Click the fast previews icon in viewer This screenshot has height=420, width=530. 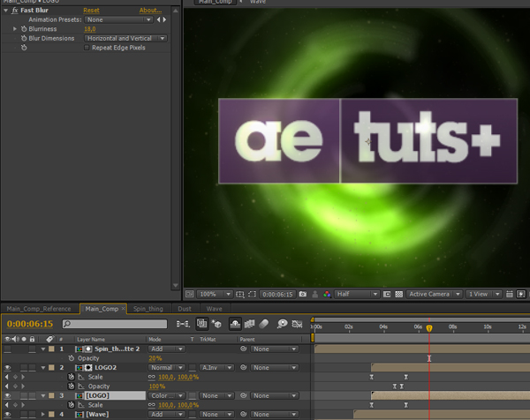[x=521, y=294]
